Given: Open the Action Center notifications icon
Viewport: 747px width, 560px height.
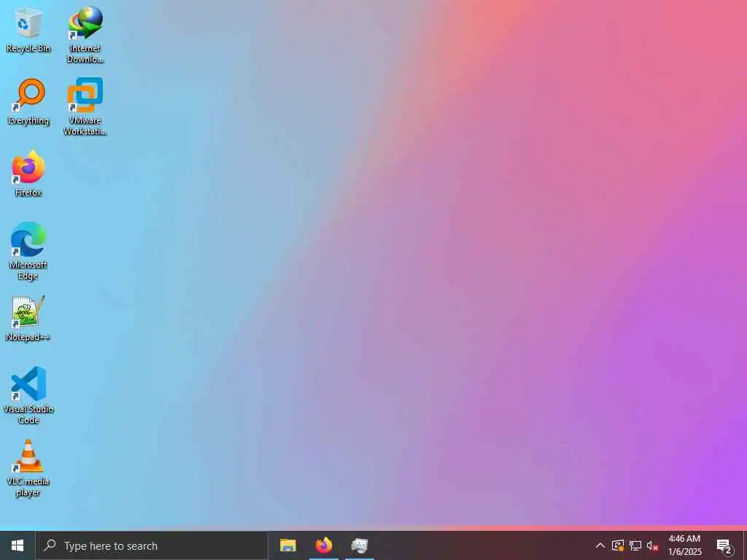Looking at the screenshot, I should (724, 546).
